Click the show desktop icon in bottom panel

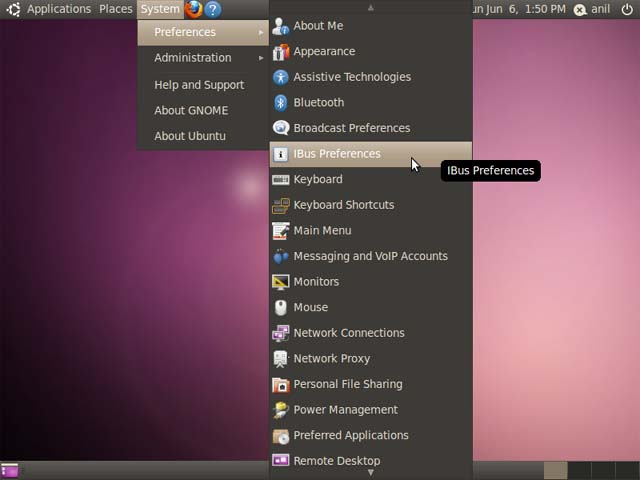[x=10, y=471]
